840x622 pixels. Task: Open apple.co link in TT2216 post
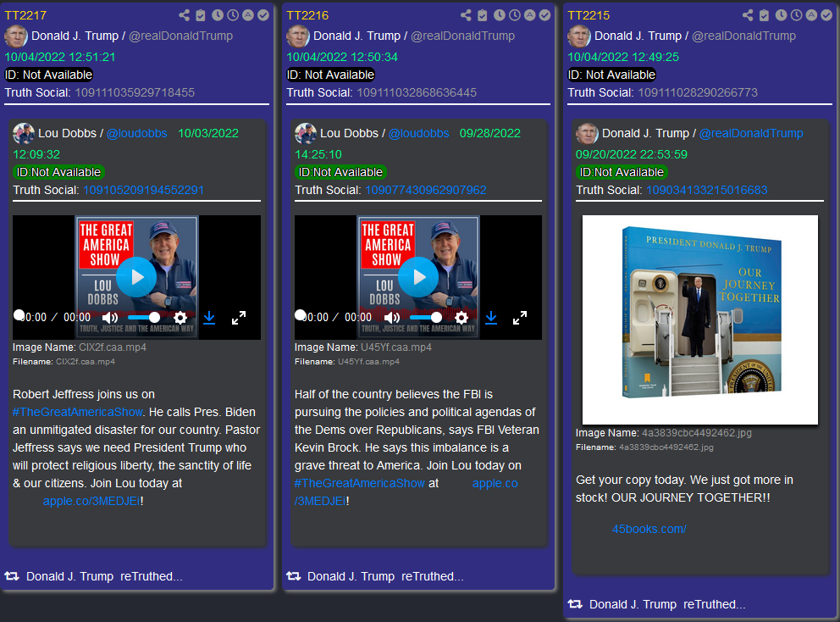[x=495, y=483]
